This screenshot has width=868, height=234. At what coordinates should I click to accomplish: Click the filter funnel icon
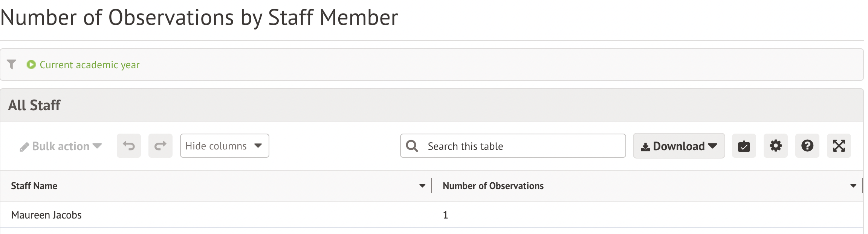[12, 65]
